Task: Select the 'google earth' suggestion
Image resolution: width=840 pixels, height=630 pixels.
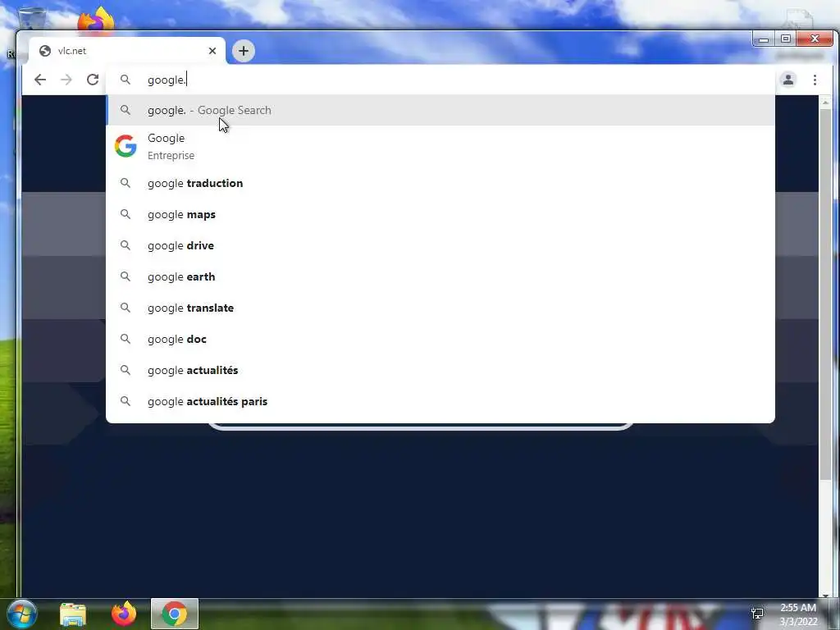Action: (x=441, y=276)
